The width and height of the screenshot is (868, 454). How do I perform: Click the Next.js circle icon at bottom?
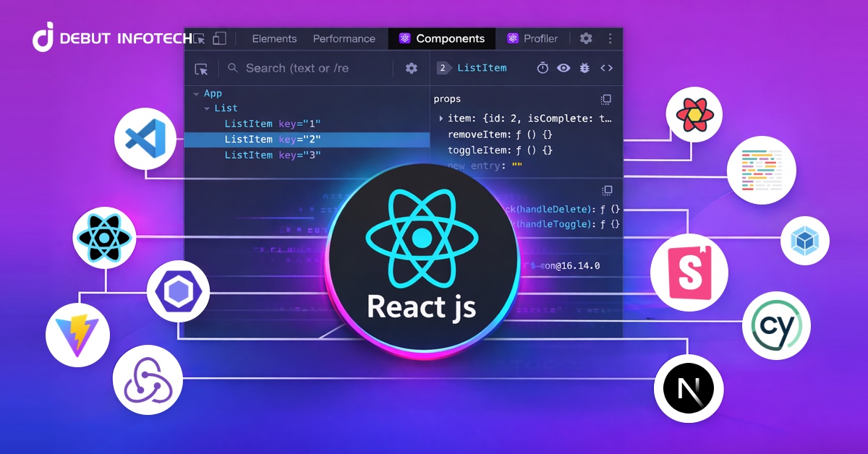click(x=688, y=388)
